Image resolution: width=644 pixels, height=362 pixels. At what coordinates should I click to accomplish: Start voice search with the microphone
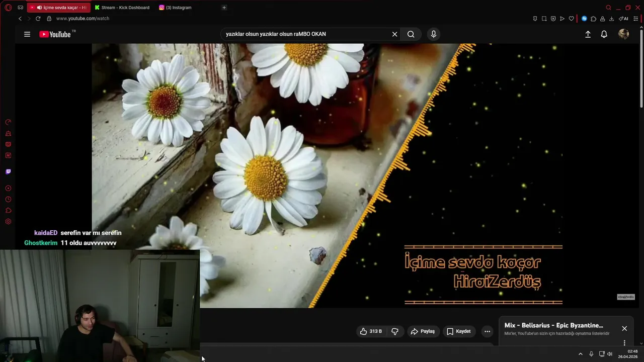click(434, 34)
